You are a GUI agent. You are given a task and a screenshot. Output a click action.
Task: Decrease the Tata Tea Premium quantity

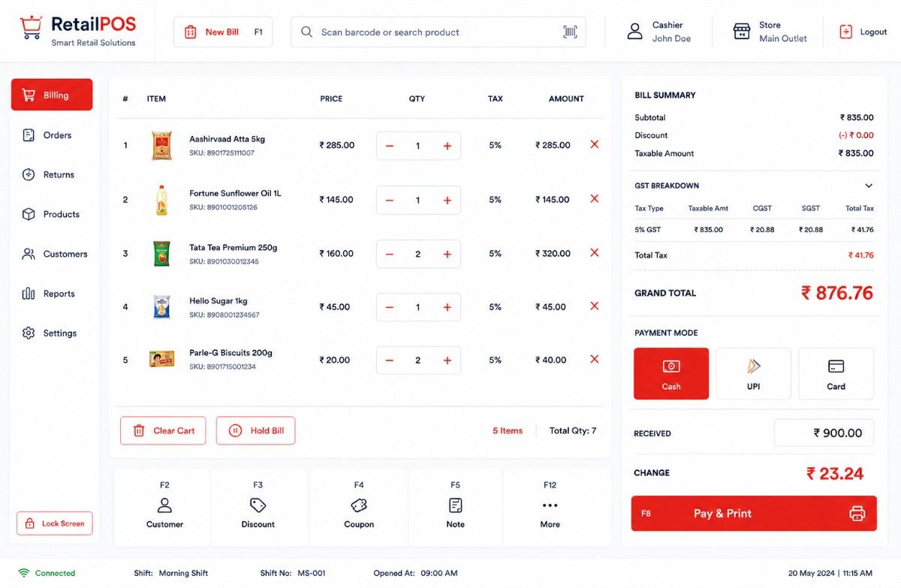coord(390,255)
